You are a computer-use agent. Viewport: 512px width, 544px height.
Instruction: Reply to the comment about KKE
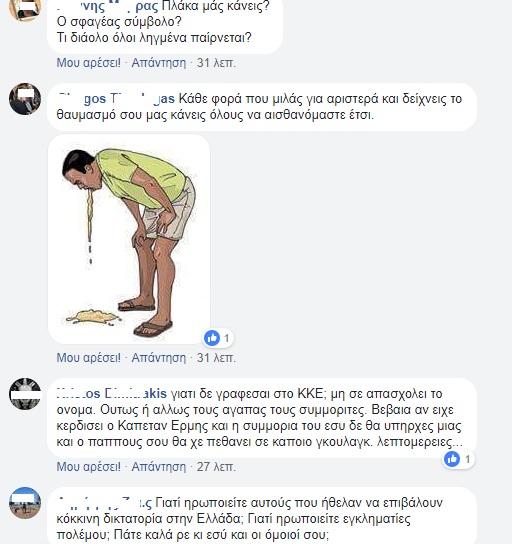click(x=159, y=467)
